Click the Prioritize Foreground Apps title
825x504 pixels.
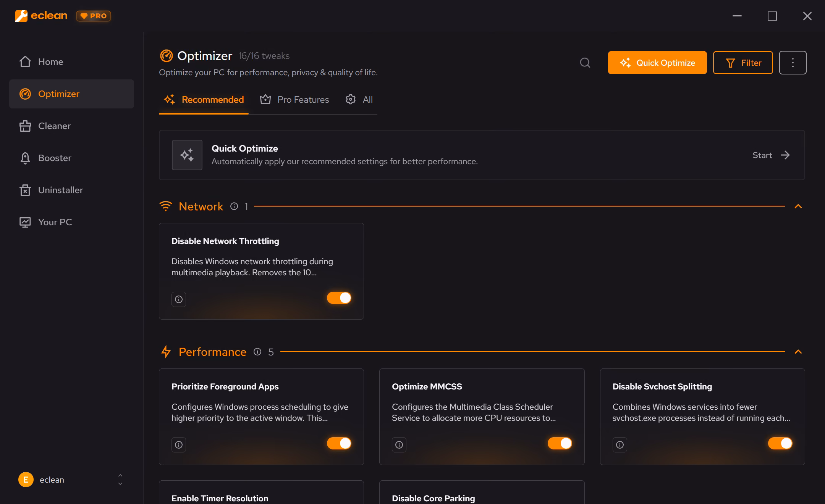(225, 387)
